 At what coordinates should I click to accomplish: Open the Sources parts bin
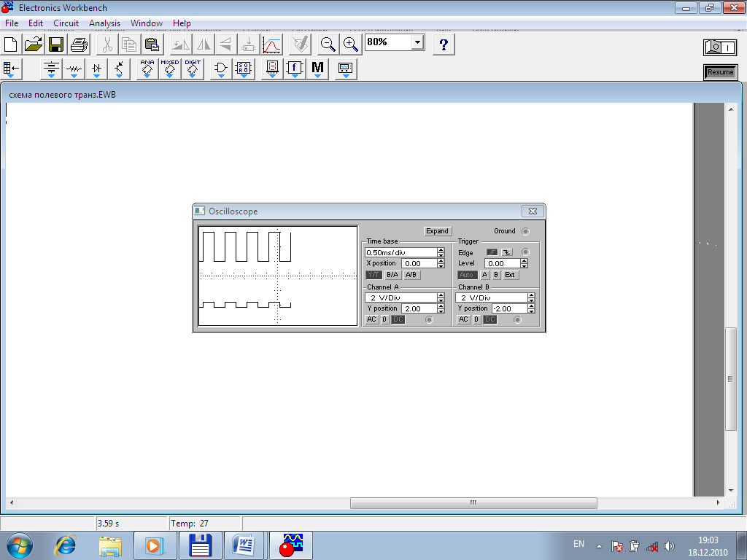[52, 69]
